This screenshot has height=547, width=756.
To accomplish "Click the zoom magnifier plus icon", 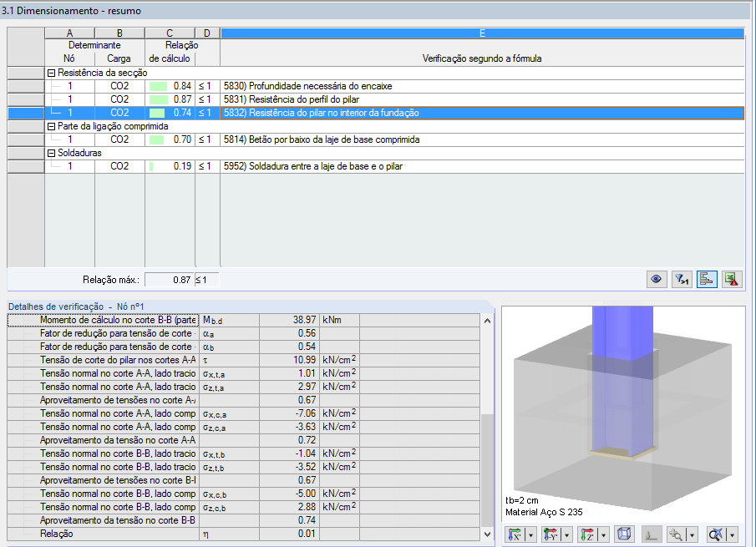I will pos(676,534).
